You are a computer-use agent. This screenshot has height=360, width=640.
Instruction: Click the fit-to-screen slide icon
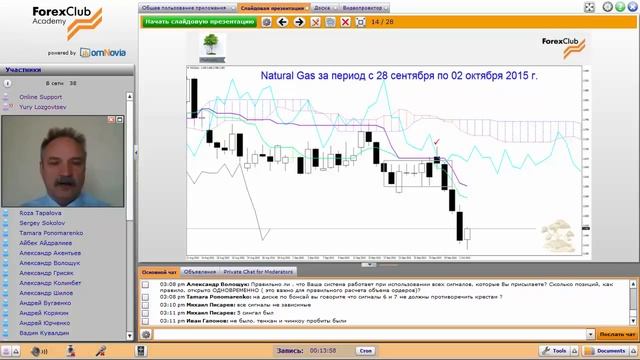360,22
